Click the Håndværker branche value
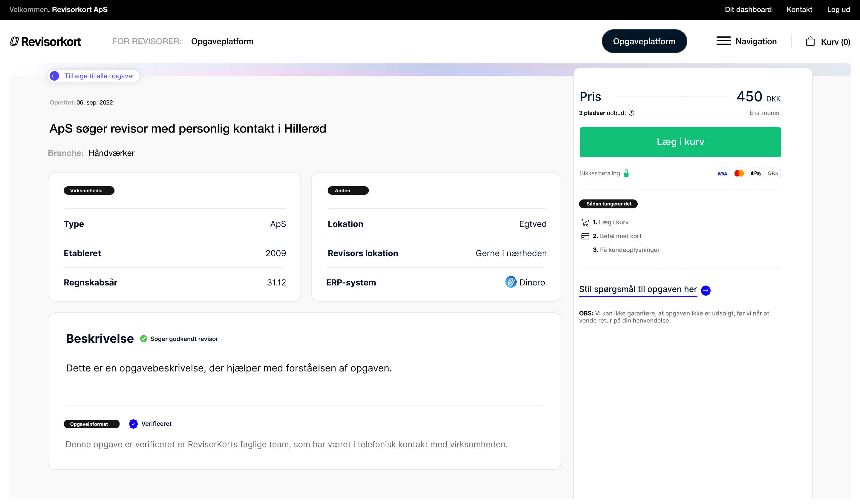The height and width of the screenshot is (504, 860). click(111, 153)
